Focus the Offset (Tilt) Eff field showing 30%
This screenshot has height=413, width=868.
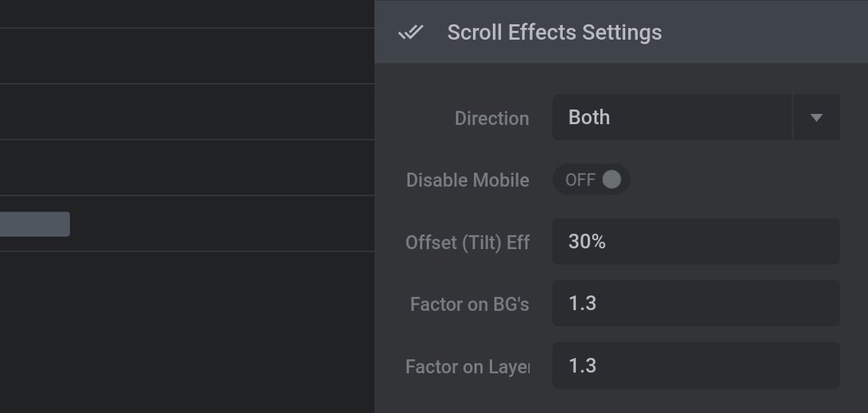pos(696,241)
